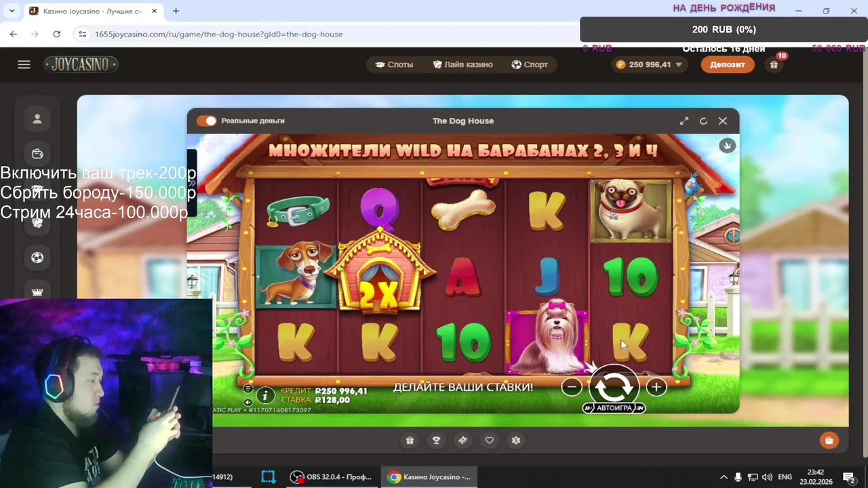Click the address bar with joycasino URL
The height and width of the screenshot is (488, 868).
coord(218,34)
